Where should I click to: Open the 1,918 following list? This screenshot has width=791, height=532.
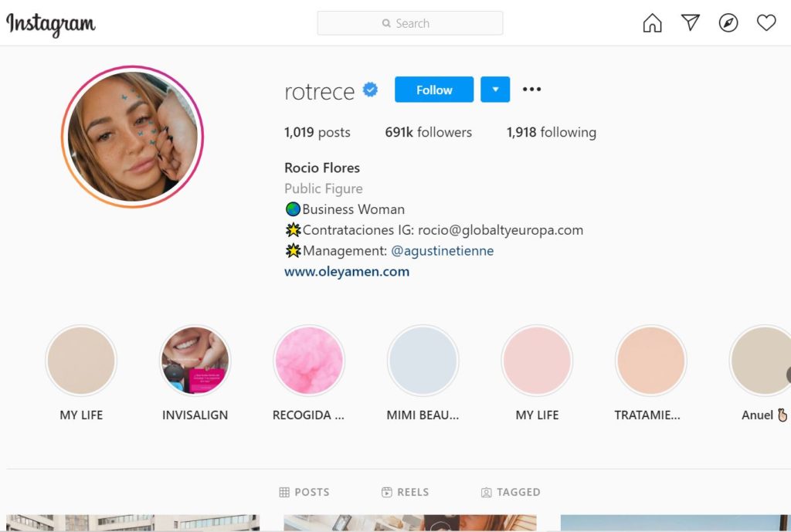pyautogui.click(x=552, y=132)
